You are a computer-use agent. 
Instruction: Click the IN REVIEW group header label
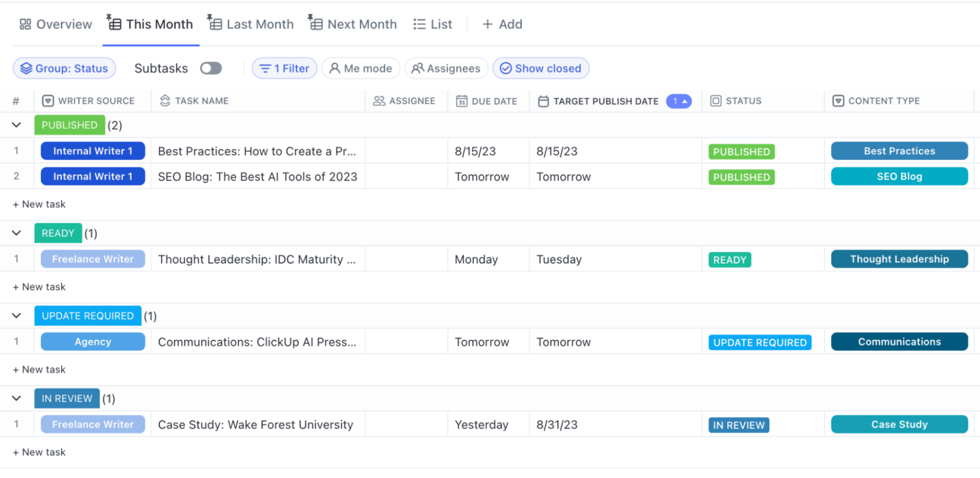67,398
